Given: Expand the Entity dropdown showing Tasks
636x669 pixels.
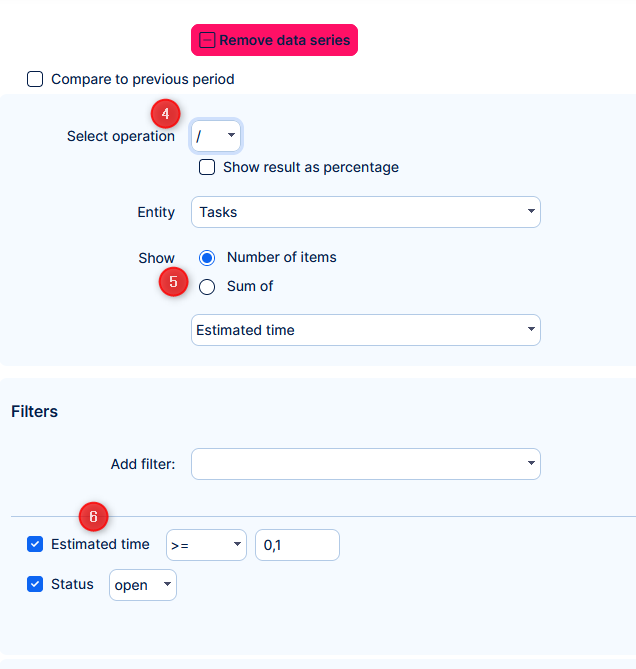Looking at the screenshot, I should 365,212.
